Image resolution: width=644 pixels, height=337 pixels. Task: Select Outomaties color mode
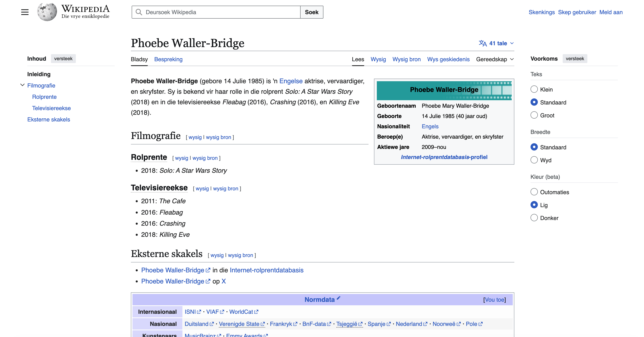click(x=534, y=192)
